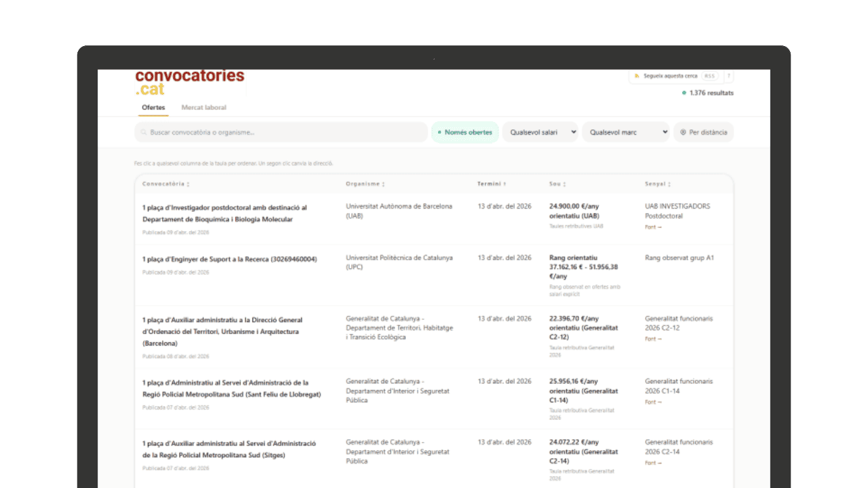Open the Qualsevol salari dropdown

point(540,133)
